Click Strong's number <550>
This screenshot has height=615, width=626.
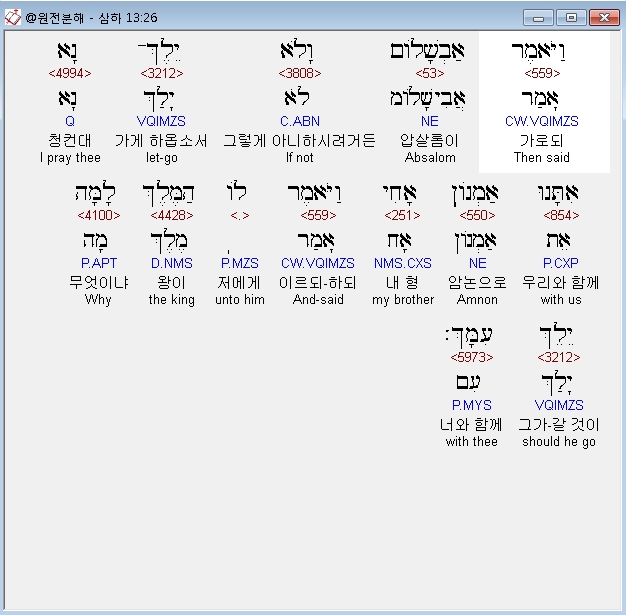click(477, 216)
